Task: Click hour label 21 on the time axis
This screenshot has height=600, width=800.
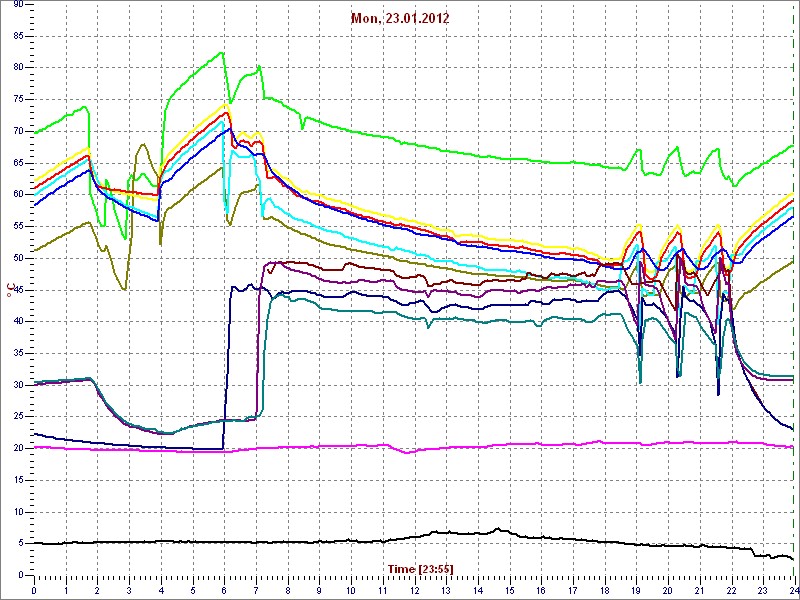Action: click(699, 590)
